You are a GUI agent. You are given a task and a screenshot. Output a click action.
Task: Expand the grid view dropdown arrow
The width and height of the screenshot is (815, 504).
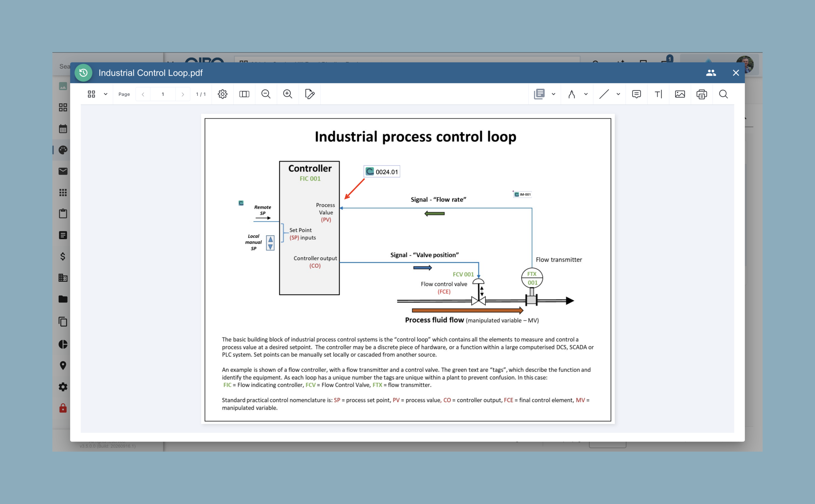pyautogui.click(x=105, y=94)
